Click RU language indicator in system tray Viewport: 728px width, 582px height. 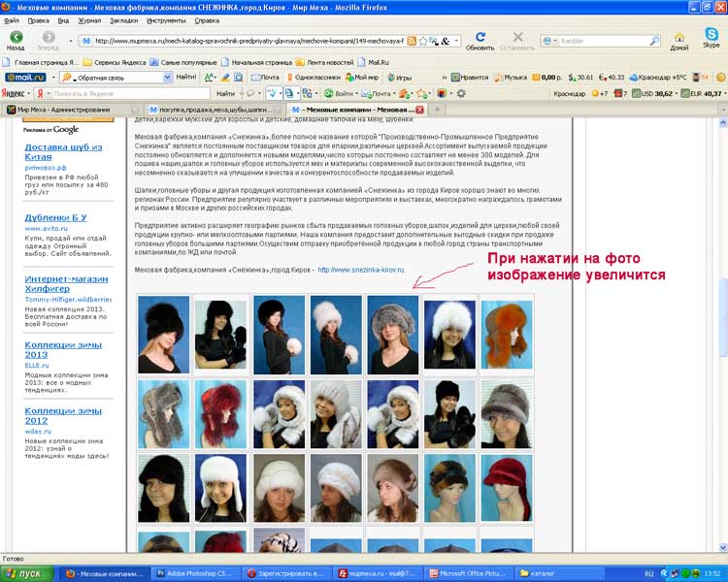(x=649, y=573)
